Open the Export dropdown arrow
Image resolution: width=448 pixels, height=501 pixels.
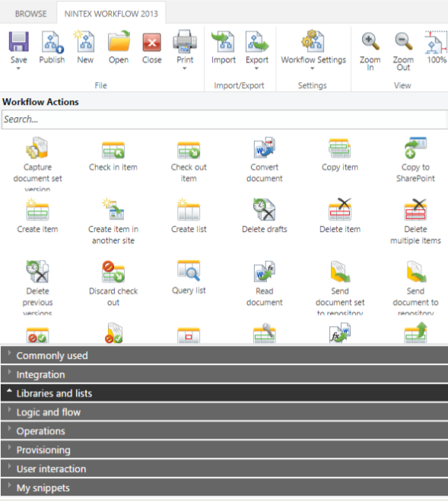tap(256, 68)
